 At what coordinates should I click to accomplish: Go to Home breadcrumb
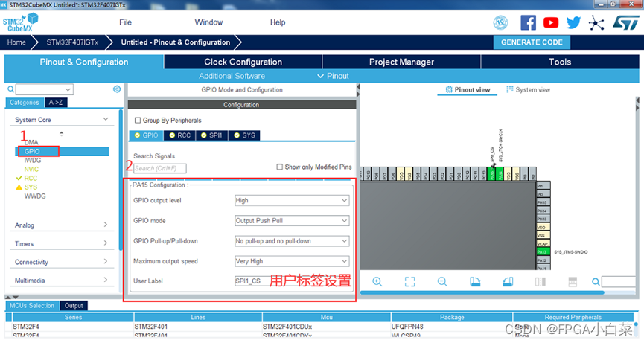tap(16, 42)
